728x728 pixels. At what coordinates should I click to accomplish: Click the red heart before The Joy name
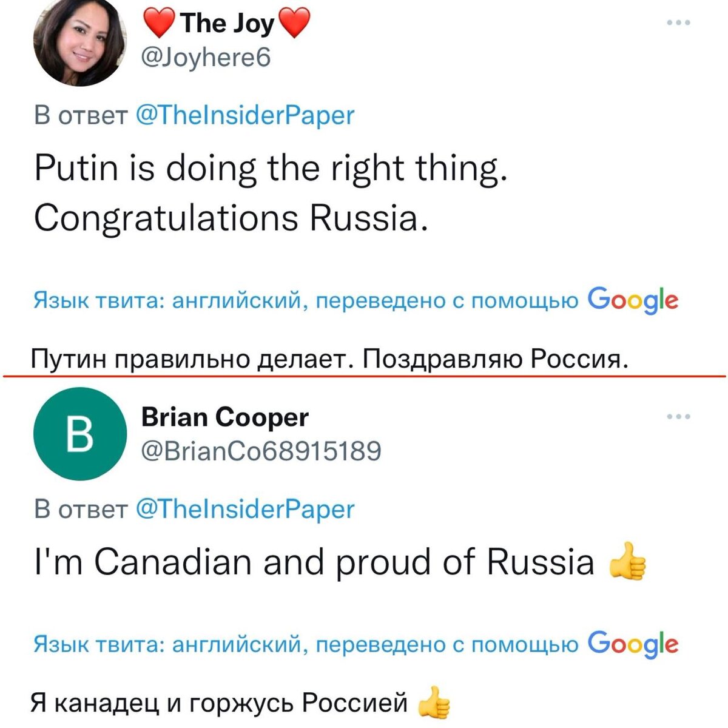point(160,24)
